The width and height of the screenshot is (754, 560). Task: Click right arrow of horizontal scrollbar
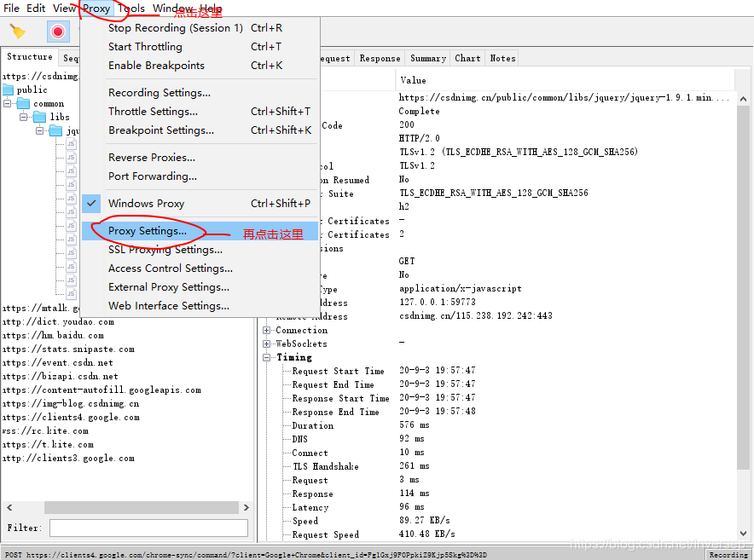click(x=246, y=508)
